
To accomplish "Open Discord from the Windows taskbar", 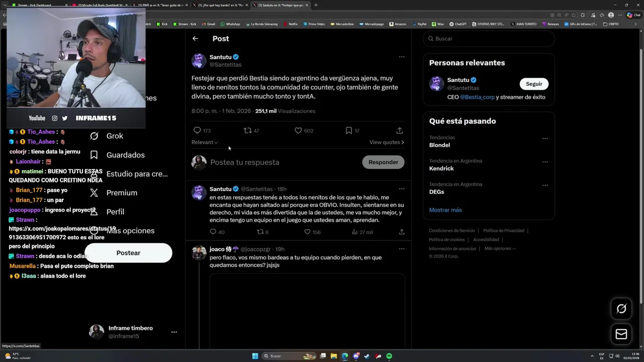I will [x=356, y=356].
